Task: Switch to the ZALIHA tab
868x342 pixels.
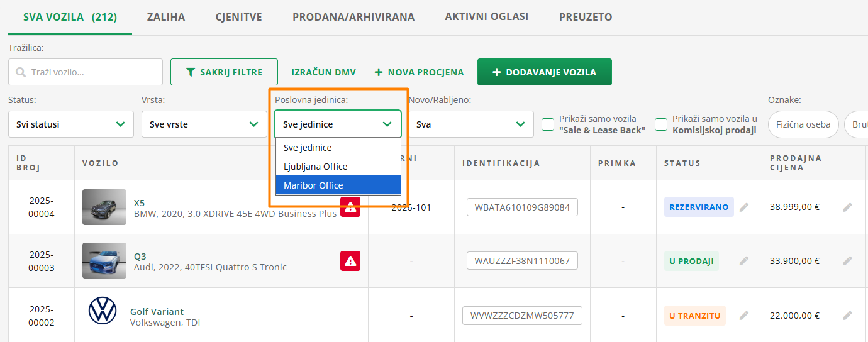Action: pos(166,17)
